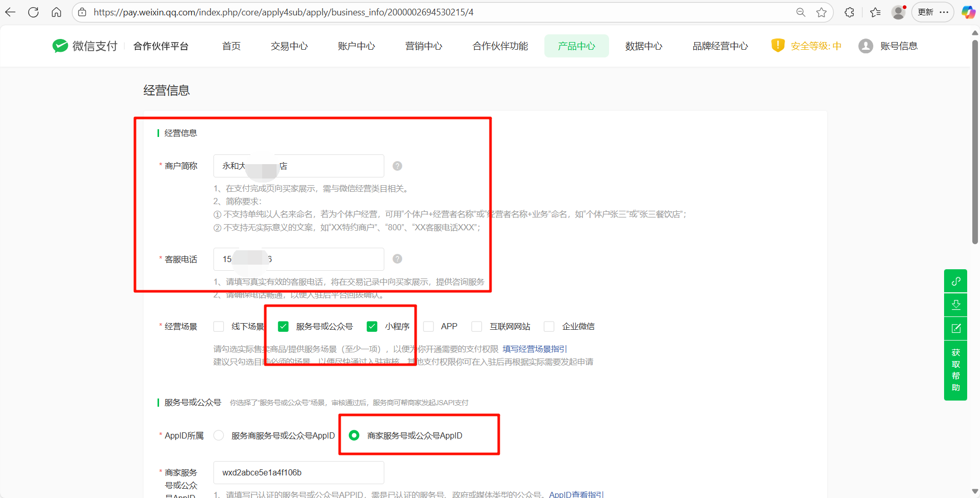Click the green download icon in sidebar

[955, 305]
